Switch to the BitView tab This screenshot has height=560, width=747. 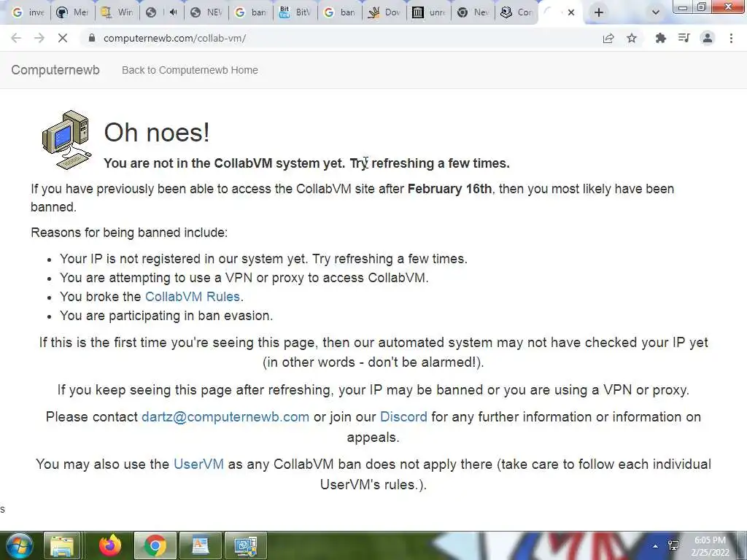click(x=295, y=12)
